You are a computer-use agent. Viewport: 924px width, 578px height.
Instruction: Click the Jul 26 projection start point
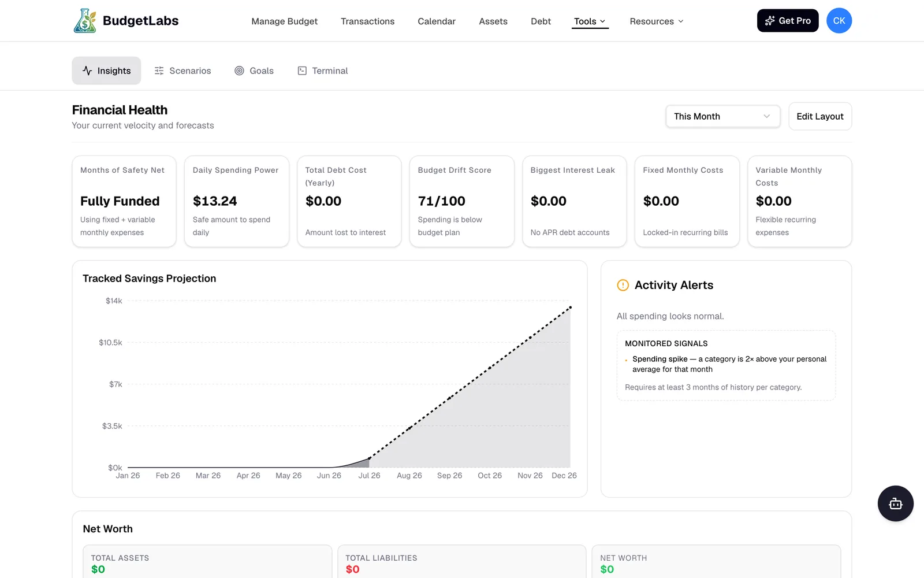[370, 458]
